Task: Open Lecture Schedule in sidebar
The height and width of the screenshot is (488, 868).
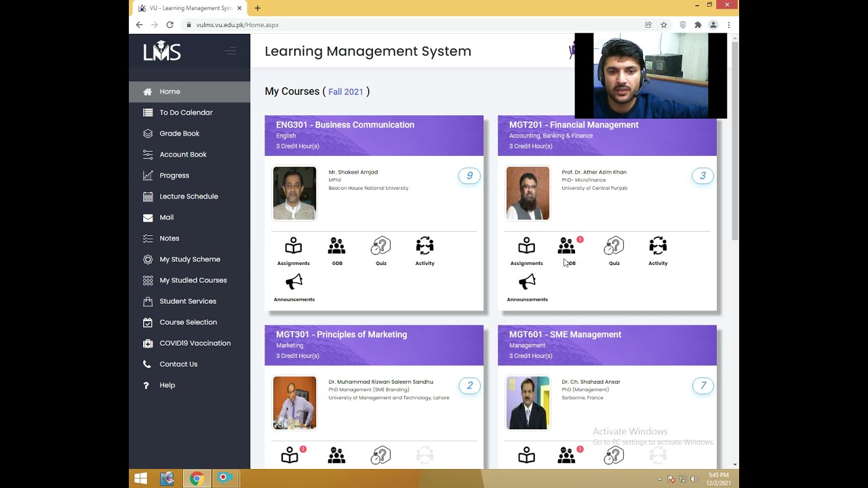Action: pos(189,197)
